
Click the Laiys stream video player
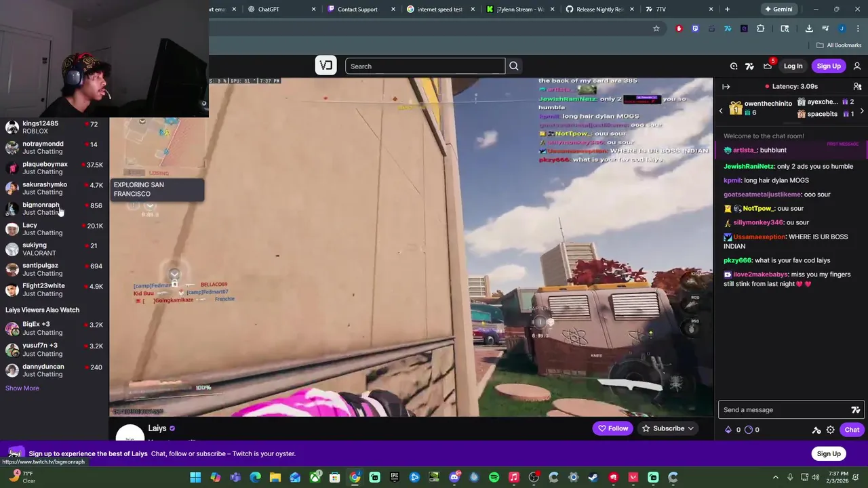click(x=411, y=247)
